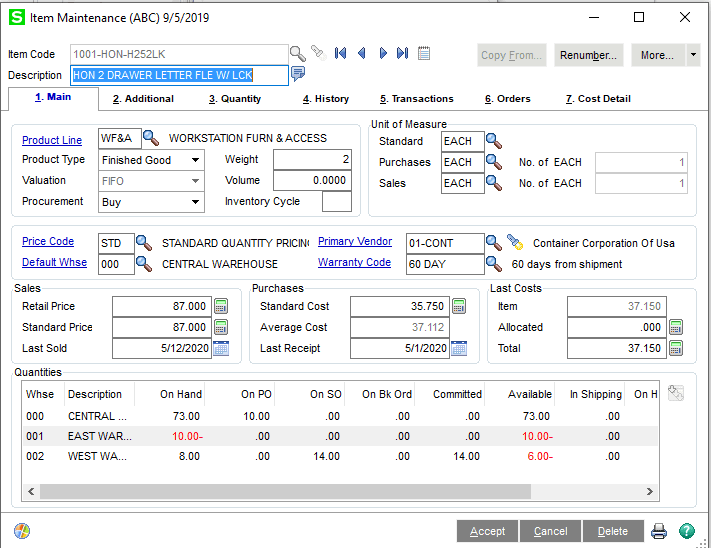Open calculator for Retail Price

point(221,306)
